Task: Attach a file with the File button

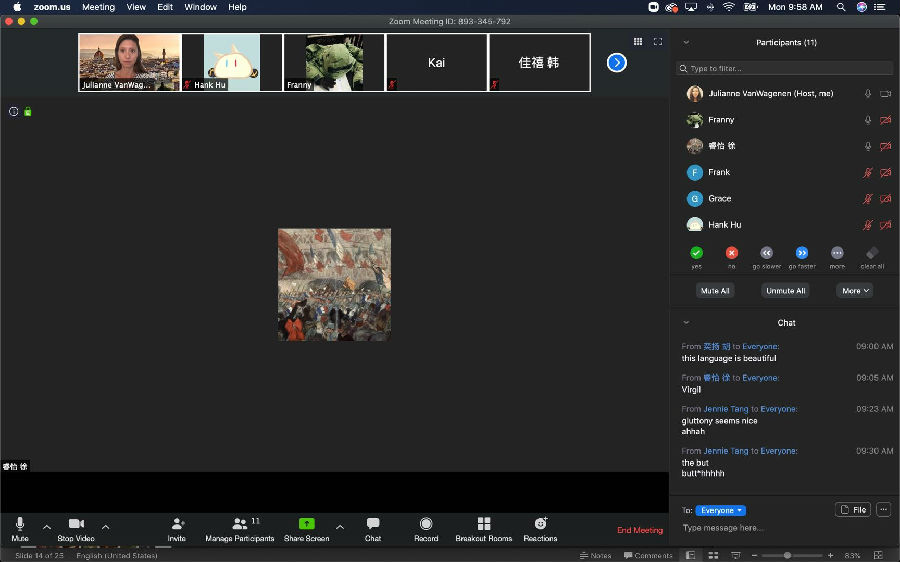Action: [x=853, y=509]
